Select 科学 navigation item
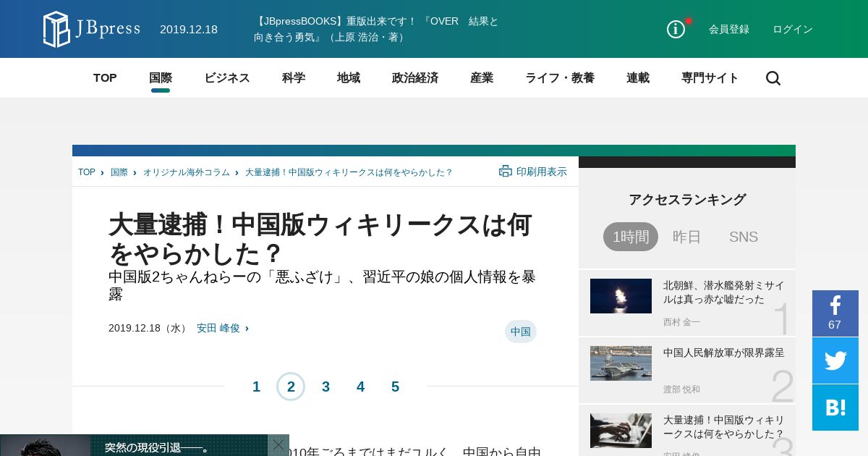The width and height of the screenshot is (868, 456). pos(294,78)
